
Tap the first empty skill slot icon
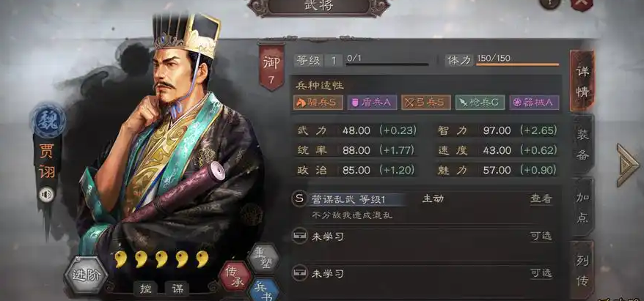[x=299, y=237]
